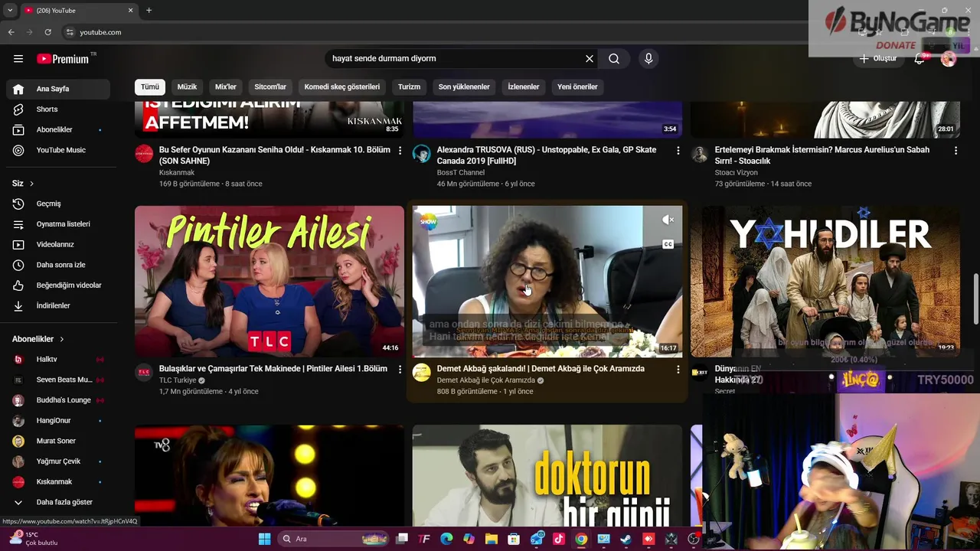This screenshot has height=551, width=980.
Task: Open the Windows Start menu
Action: (264, 539)
